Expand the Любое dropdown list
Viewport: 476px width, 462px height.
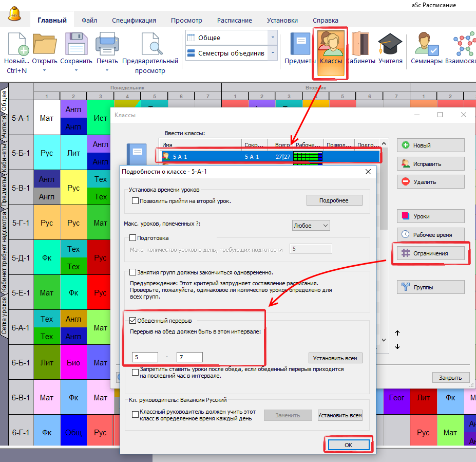(x=311, y=226)
